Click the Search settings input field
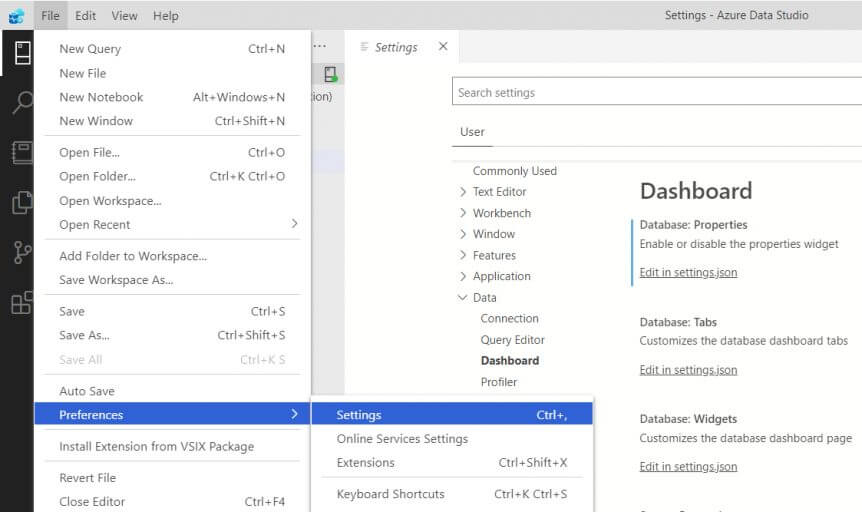 657,91
